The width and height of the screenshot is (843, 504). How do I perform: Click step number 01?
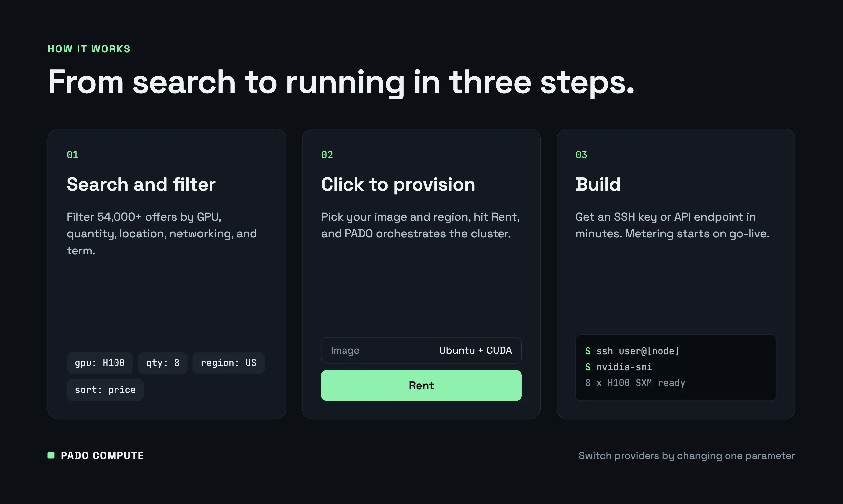pos(73,155)
